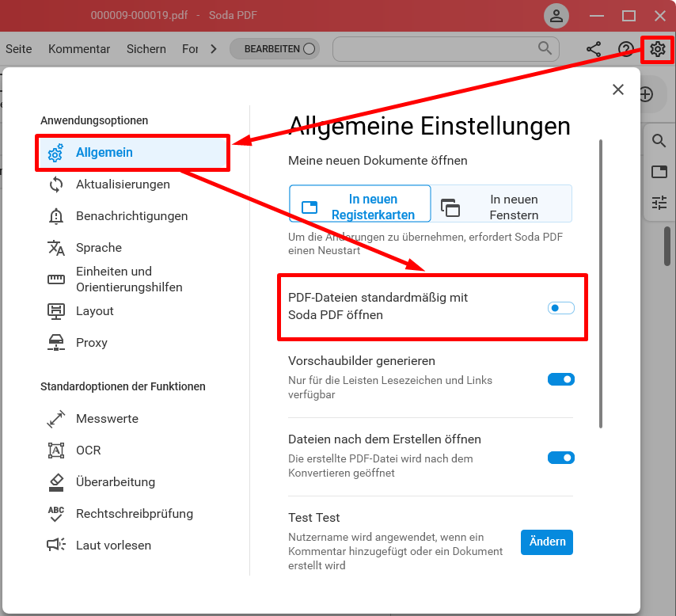Open the Sichern menu tab
This screenshot has height=616, width=676.
146,49
